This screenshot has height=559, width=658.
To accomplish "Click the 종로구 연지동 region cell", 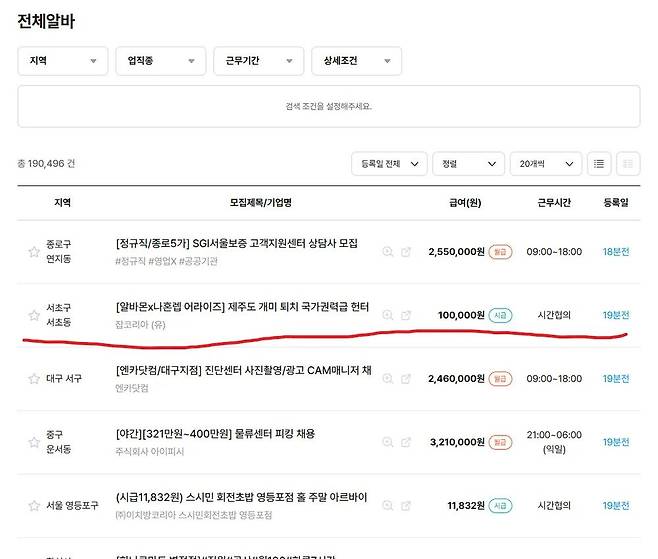I will [58, 251].
